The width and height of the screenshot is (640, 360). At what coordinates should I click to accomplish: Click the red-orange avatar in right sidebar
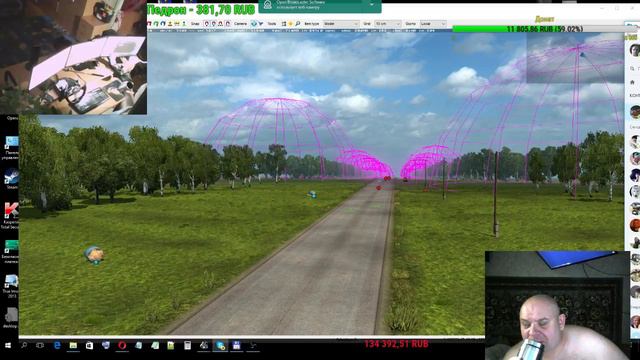635,225
